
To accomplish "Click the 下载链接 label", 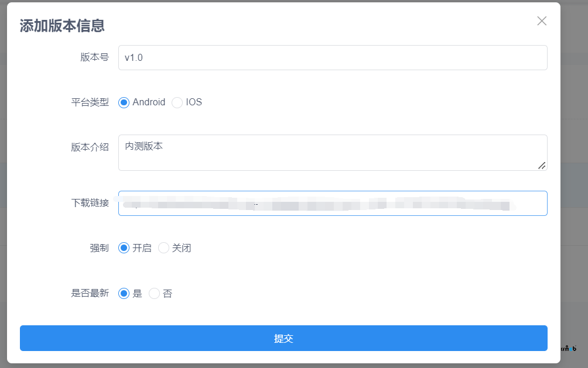I will [90, 203].
